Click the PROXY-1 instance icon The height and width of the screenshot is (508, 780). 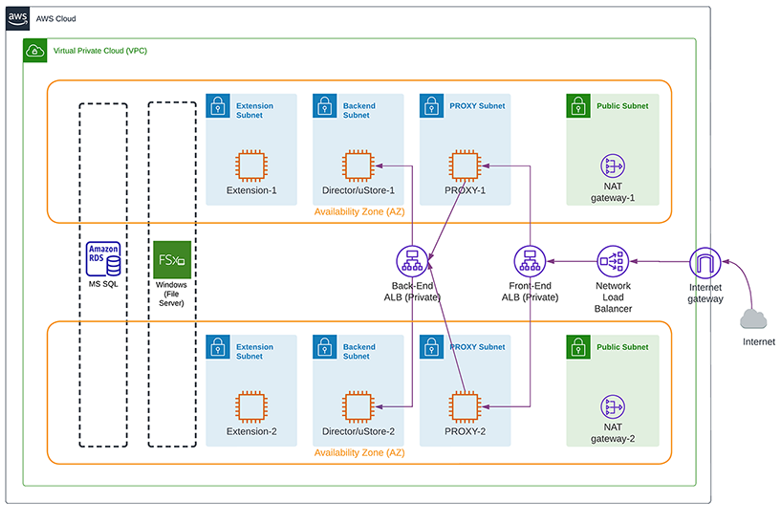[x=465, y=165]
